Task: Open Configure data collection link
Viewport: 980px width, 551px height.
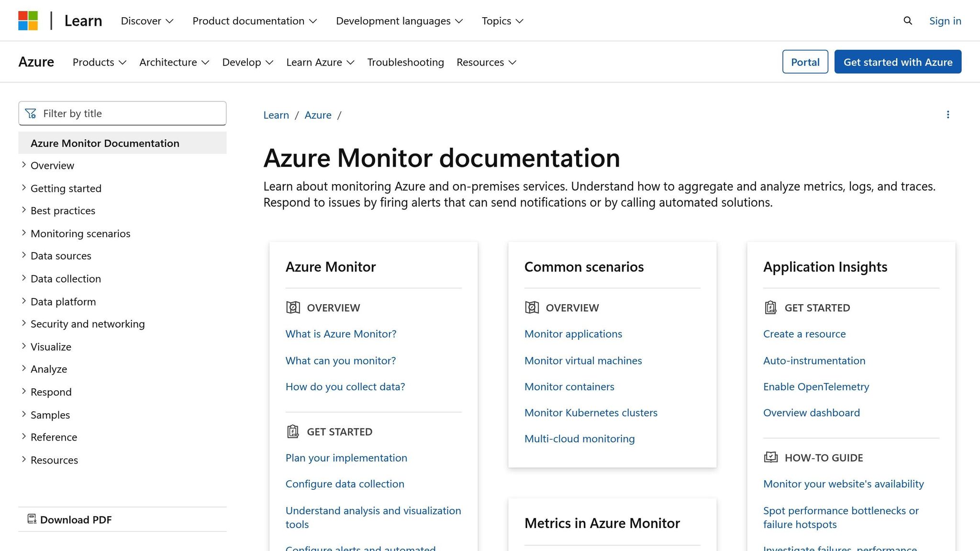Action: 345,484
